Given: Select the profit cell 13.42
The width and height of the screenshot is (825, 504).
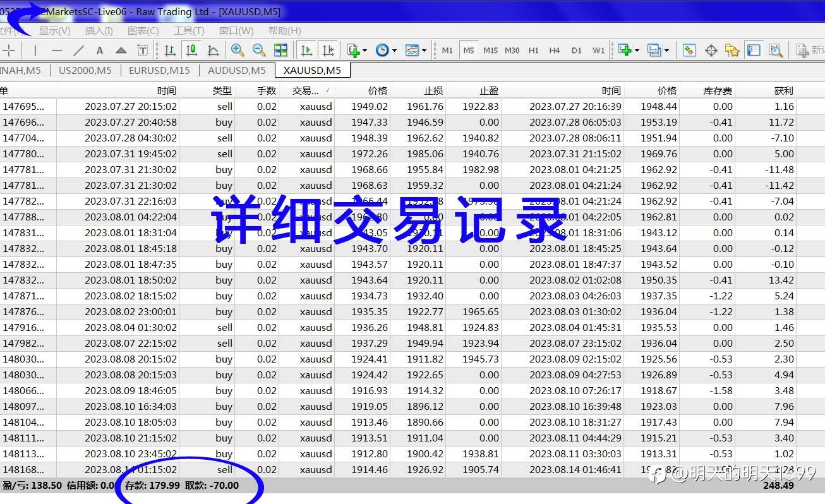Looking at the screenshot, I should (782, 280).
